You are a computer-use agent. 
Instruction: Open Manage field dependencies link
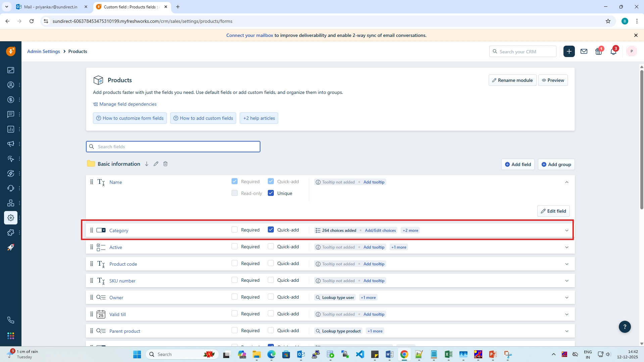[125, 104]
